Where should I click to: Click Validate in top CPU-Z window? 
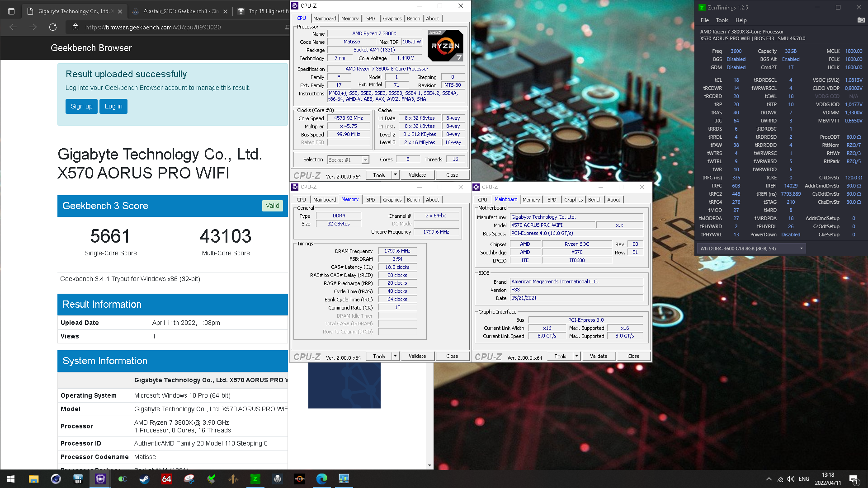coord(417,175)
